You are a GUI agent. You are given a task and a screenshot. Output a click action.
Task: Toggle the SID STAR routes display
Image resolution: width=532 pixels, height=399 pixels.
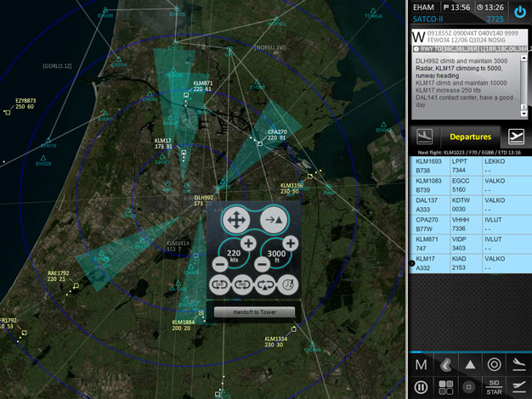pos(494,388)
